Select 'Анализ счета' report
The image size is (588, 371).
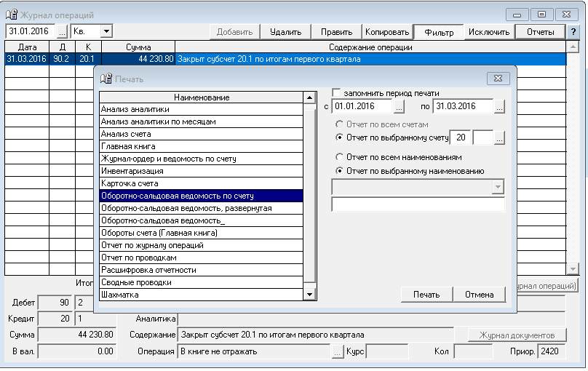(x=201, y=134)
